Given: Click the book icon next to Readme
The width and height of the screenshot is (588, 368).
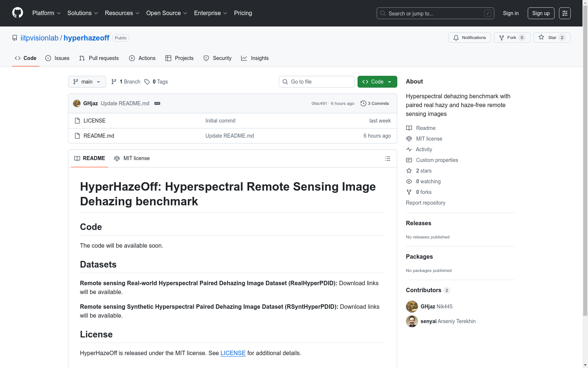Looking at the screenshot, I should click(409, 128).
